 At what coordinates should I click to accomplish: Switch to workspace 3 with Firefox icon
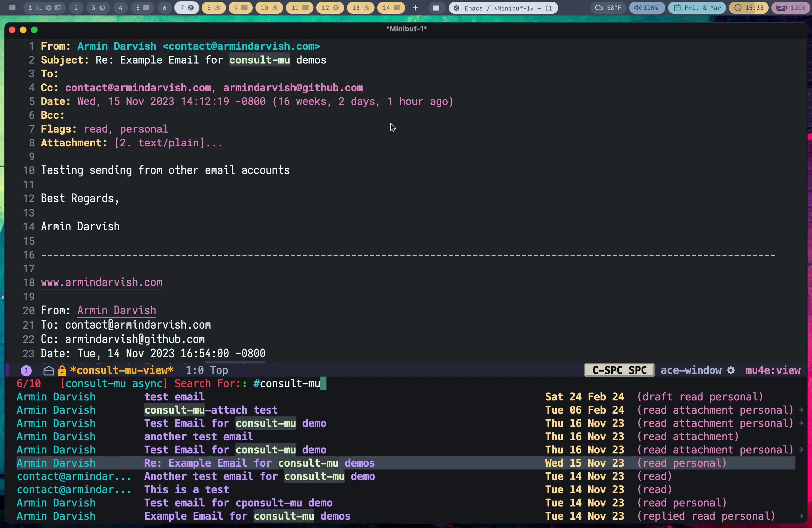(97, 7)
